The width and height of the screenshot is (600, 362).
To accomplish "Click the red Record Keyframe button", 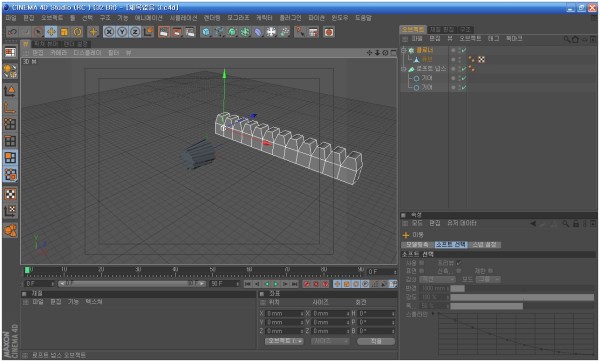I will point(307,284).
